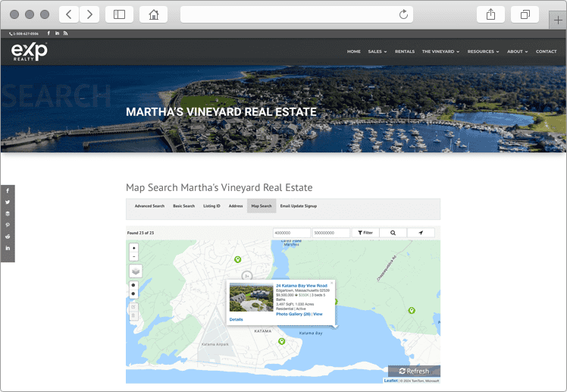The width and height of the screenshot is (567, 392).
Task: Click the green pin below KATAMA label
Action: pyautogui.click(x=282, y=341)
